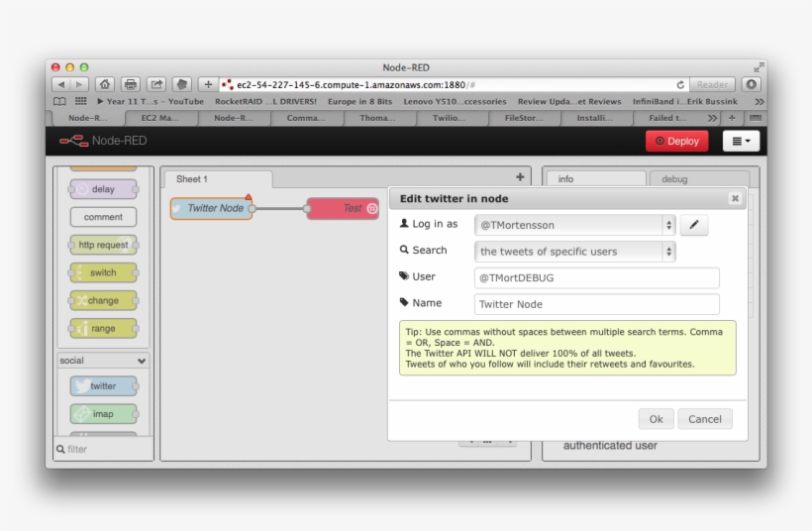Open Top Sites grid icon
Screen dimensions: 812x531
pos(81,101)
